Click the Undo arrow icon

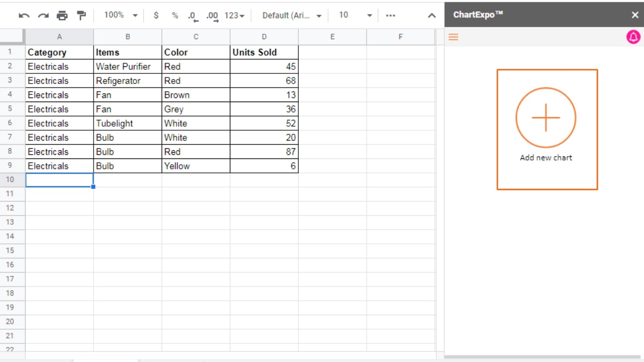[x=24, y=16]
